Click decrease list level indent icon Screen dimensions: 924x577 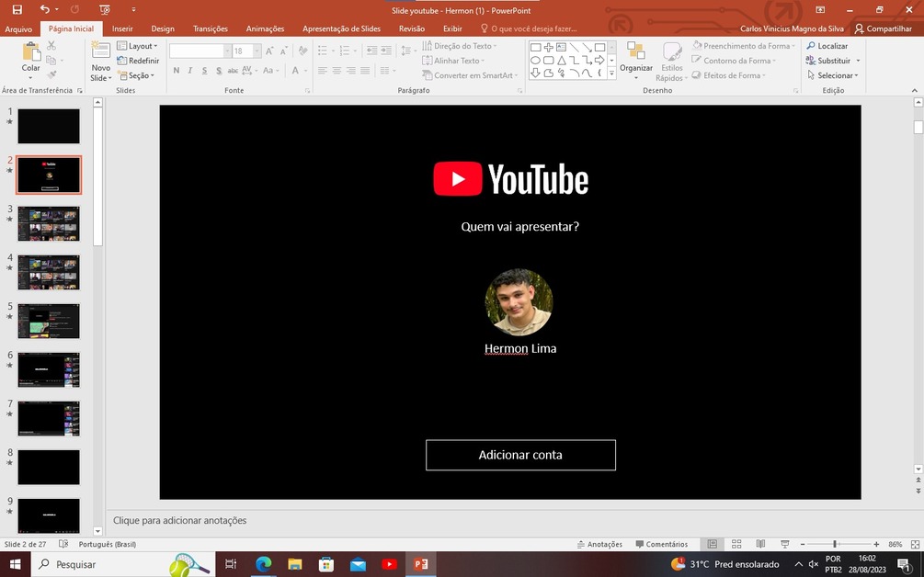[x=371, y=51]
